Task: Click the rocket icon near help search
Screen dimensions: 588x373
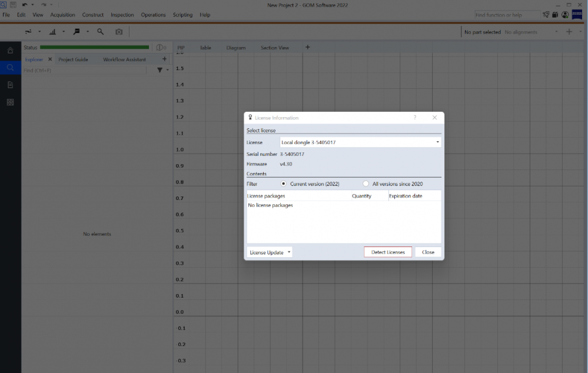Action: [546, 15]
